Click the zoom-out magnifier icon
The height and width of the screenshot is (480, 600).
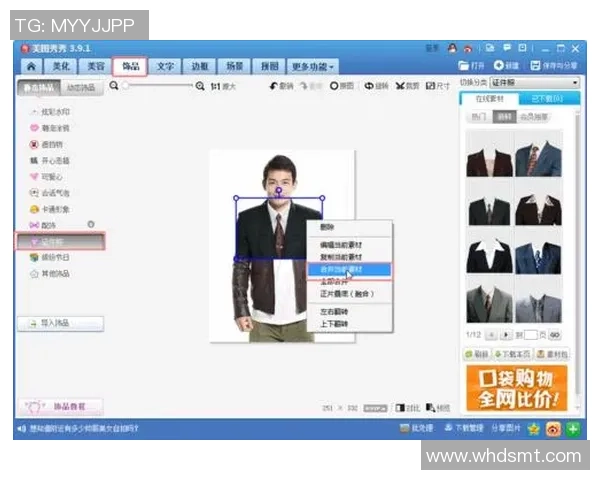[114, 87]
